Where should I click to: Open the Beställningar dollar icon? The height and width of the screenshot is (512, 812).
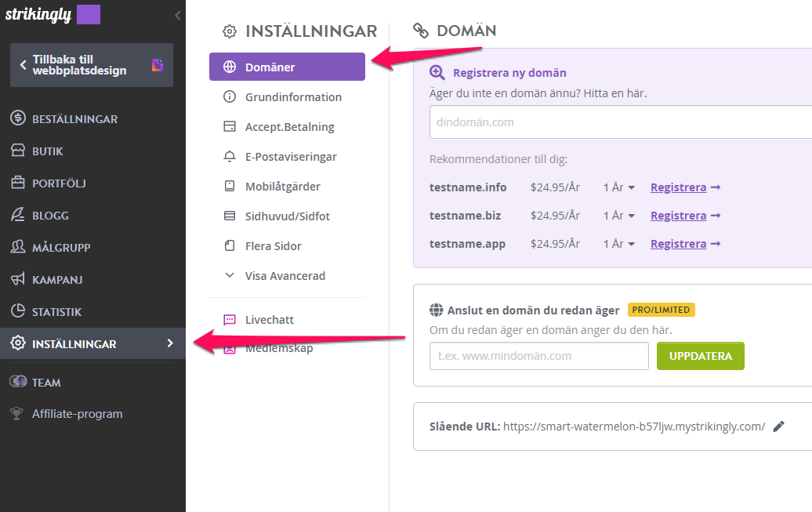17,118
